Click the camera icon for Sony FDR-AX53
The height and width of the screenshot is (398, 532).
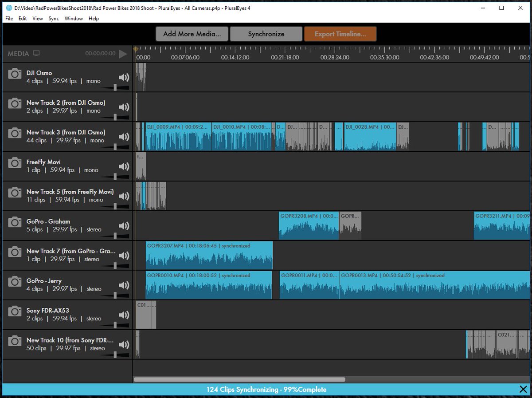(x=15, y=311)
